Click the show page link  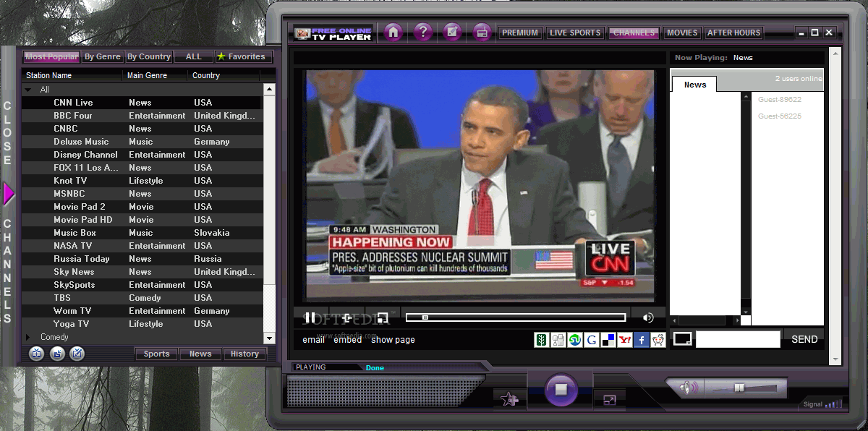[393, 340]
